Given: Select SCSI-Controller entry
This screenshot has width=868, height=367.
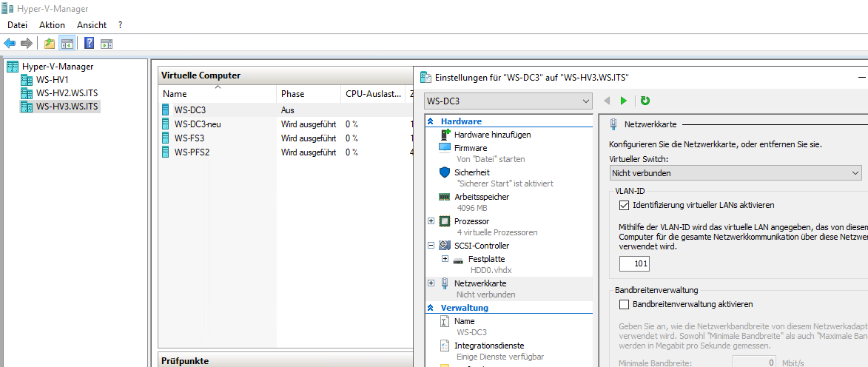Looking at the screenshot, I should pyautogui.click(x=482, y=245).
